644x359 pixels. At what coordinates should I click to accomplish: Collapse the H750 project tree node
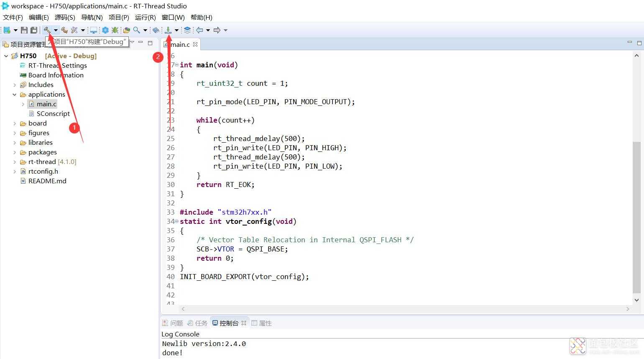(6, 56)
